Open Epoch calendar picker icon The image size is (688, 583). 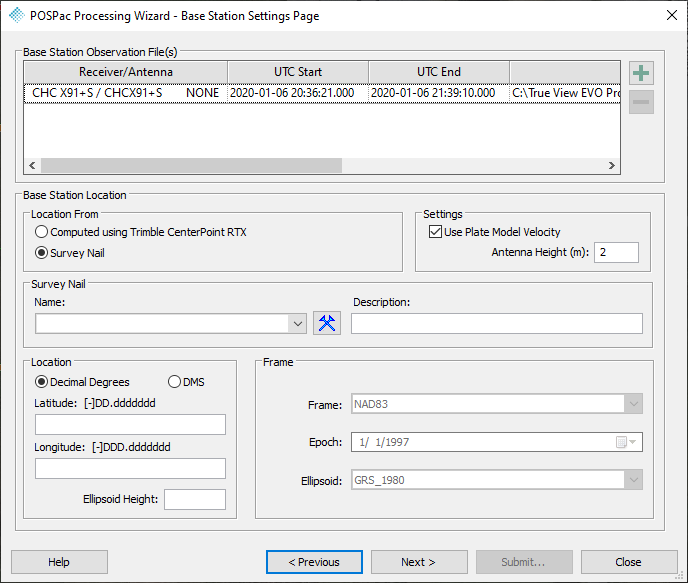point(626,442)
